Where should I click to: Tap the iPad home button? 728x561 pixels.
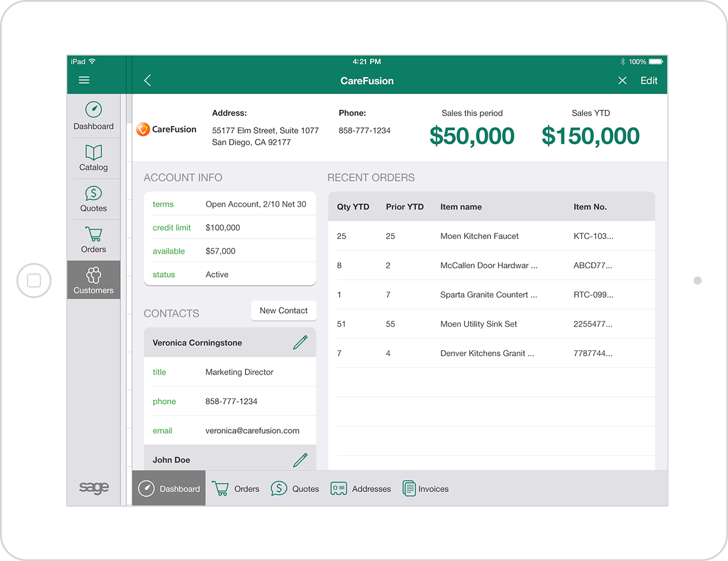pos(34,280)
